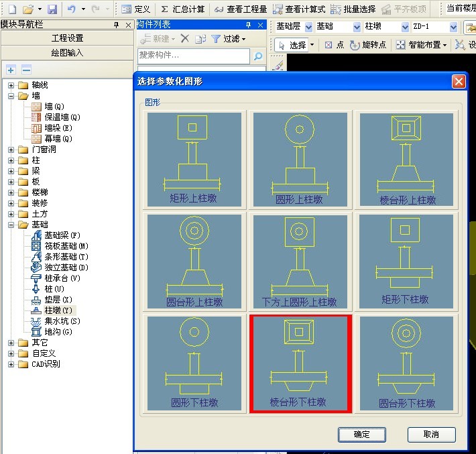The width and height of the screenshot is (476, 454).
Task: Choose the 棱台形下柱墩 shape thumbnail
Action: (x=300, y=364)
